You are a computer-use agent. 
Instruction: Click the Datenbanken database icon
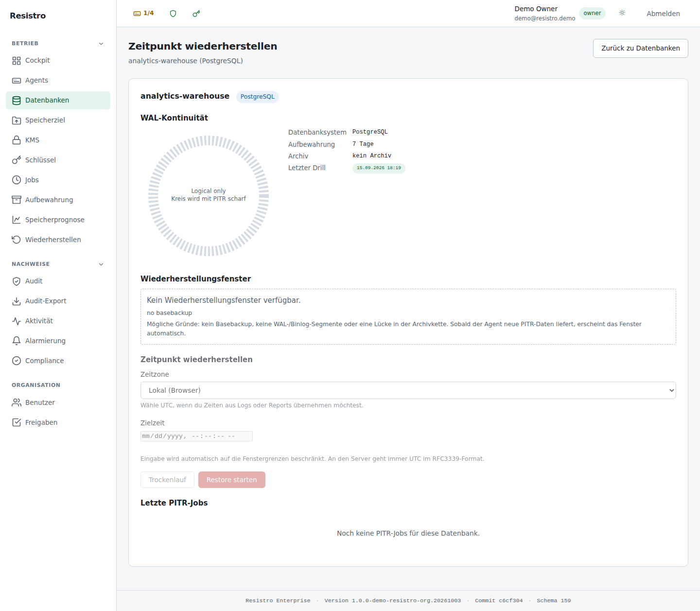(x=17, y=101)
